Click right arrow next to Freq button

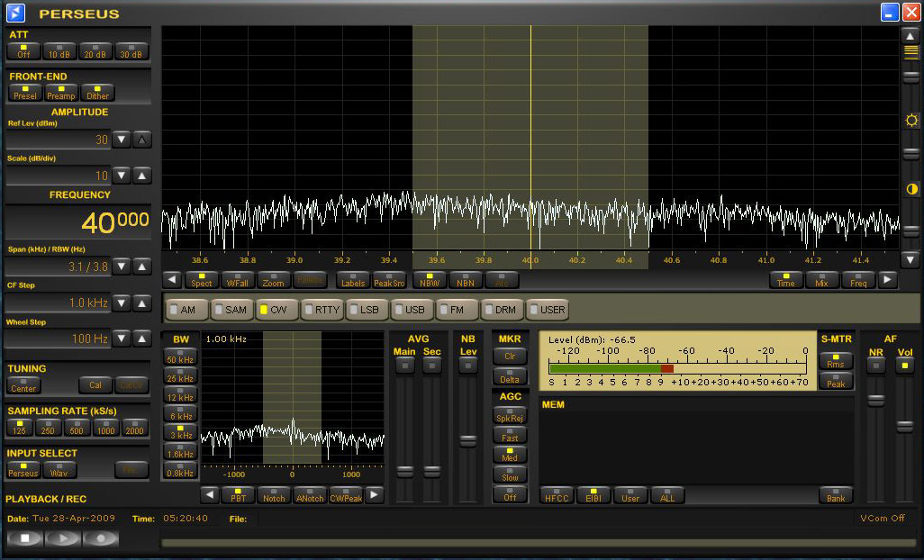pos(888,280)
